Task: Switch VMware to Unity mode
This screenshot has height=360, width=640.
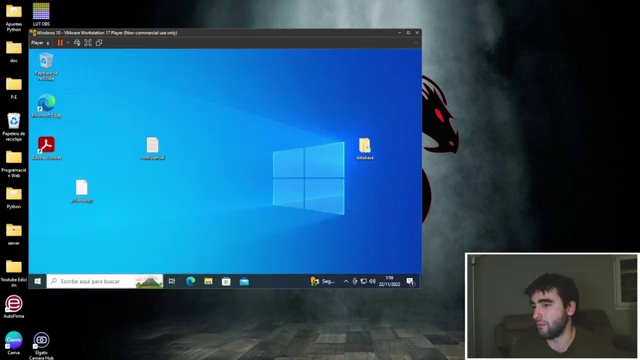Action: (99, 43)
